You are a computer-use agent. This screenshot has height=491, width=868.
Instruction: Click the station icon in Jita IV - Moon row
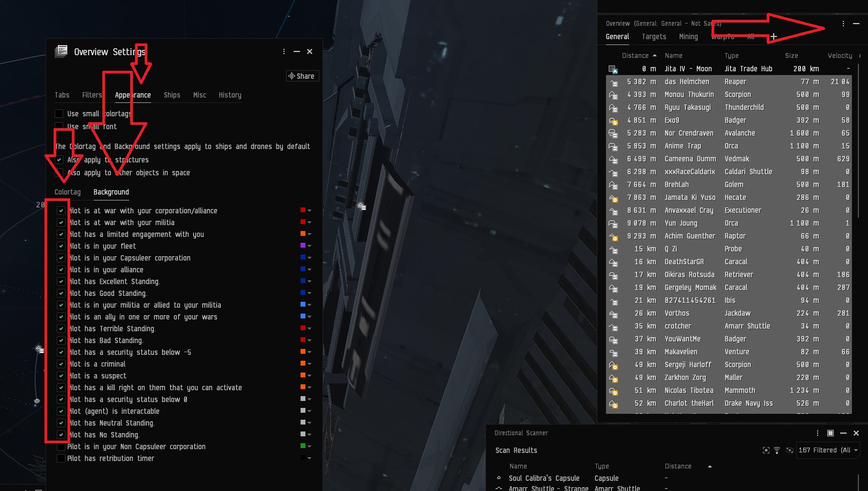613,69
